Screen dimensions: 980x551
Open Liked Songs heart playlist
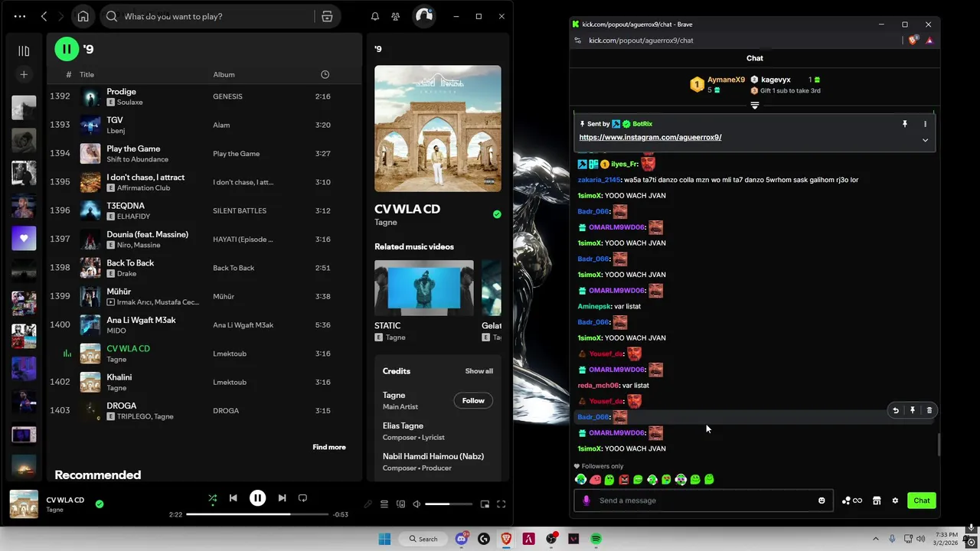24,238
